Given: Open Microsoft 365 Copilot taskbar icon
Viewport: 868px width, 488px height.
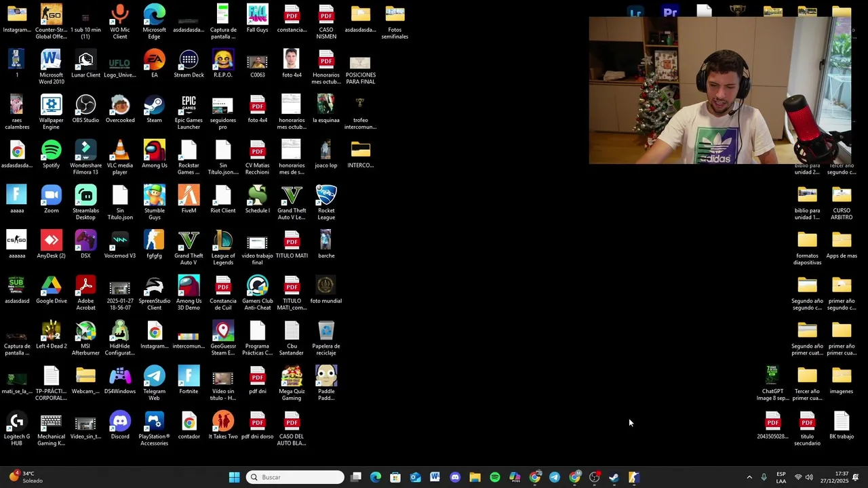Looking at the screenshot, I should 515,477.
